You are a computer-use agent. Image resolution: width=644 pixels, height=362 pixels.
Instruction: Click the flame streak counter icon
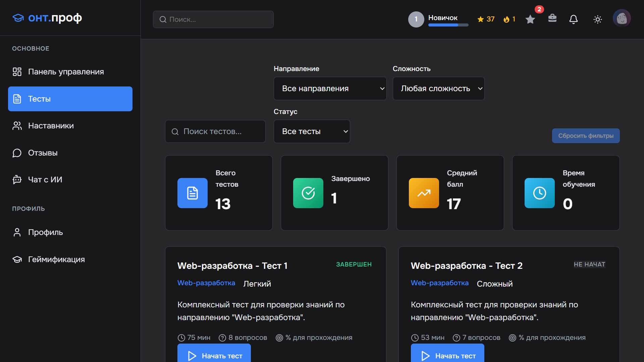(506, 19)
